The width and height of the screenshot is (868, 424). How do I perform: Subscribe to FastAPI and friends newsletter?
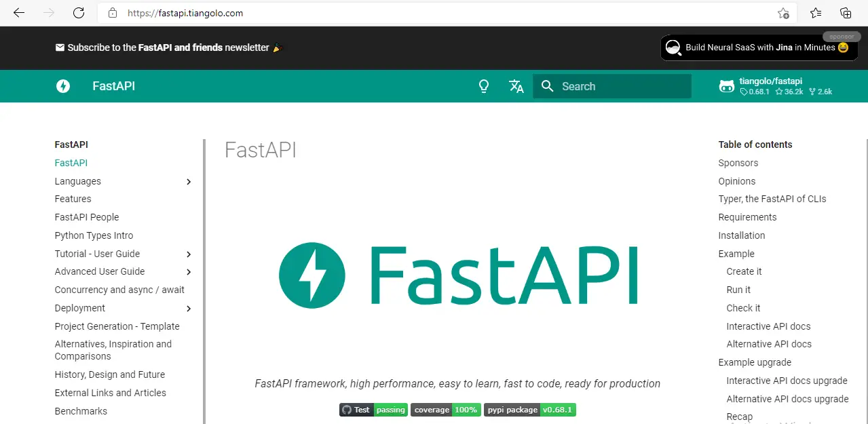(x=169, y=47)
